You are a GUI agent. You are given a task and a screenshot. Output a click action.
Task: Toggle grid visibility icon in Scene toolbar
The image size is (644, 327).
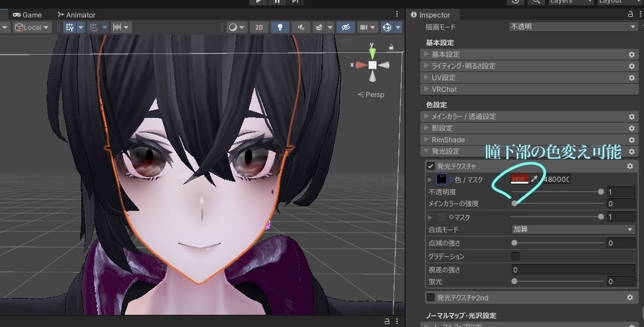[70, 28]
